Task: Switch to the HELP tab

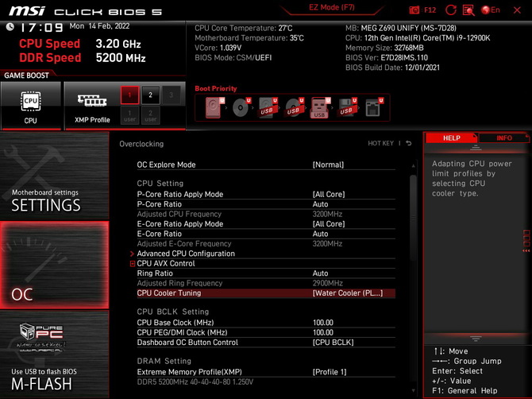Action: (x=451, y=138)
